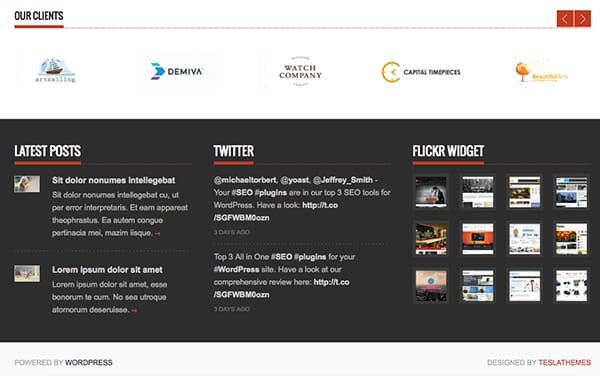Click the red arrow after 'deseruisse.'

click(x=134, y=310)
